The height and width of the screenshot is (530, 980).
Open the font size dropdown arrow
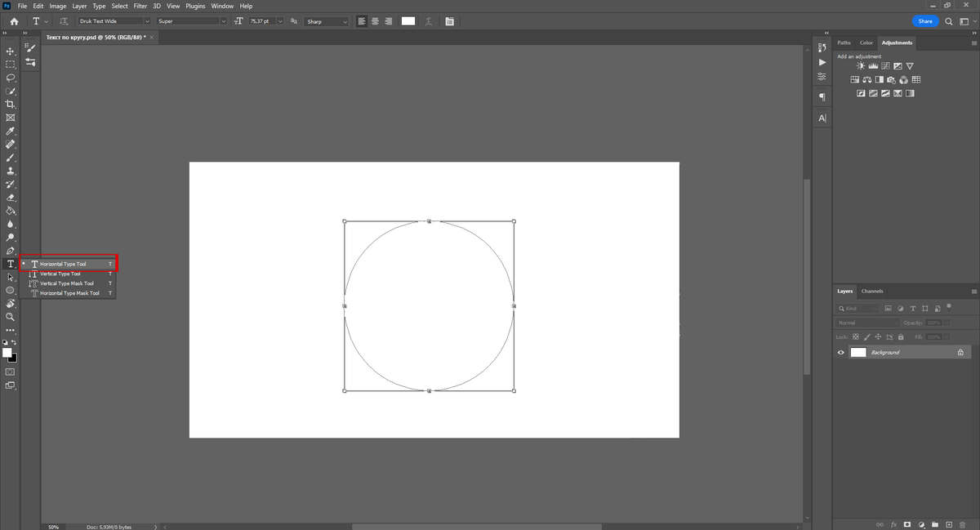[280, 21]
